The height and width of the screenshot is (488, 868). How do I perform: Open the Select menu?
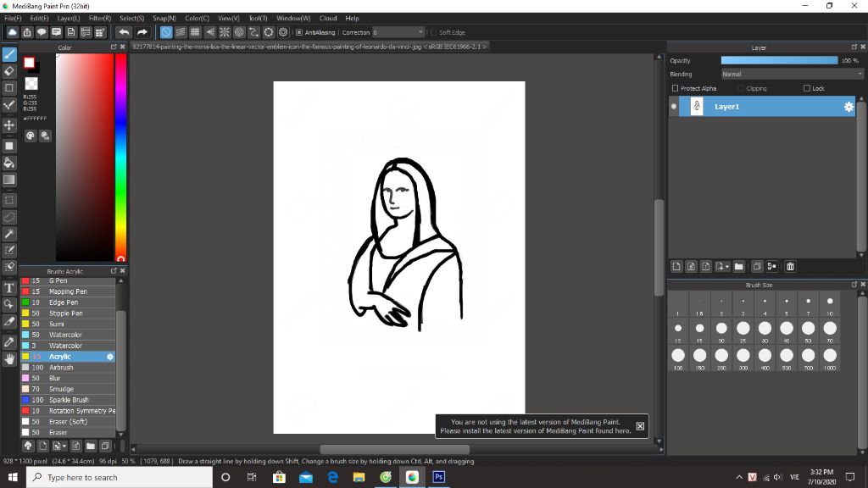131,19
